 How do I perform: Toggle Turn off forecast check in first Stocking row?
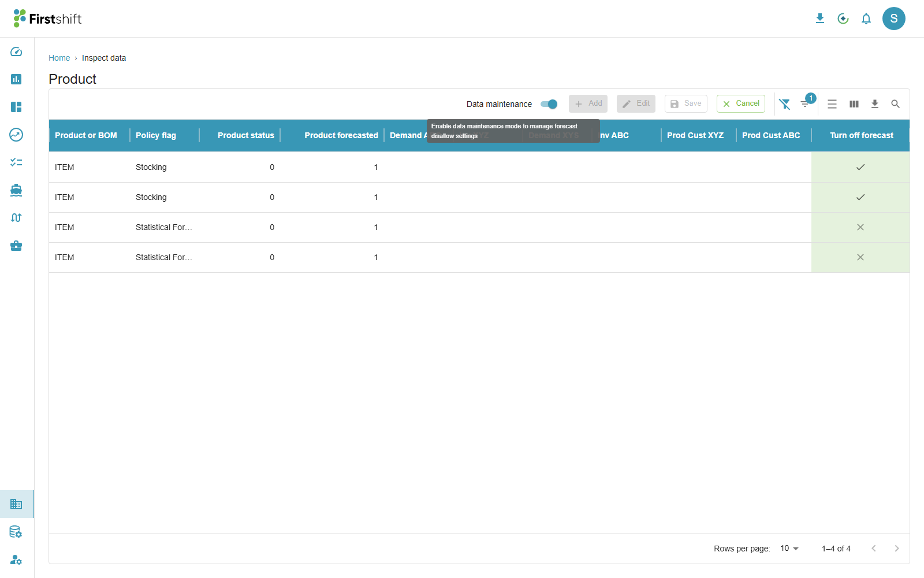click(860, 167)
